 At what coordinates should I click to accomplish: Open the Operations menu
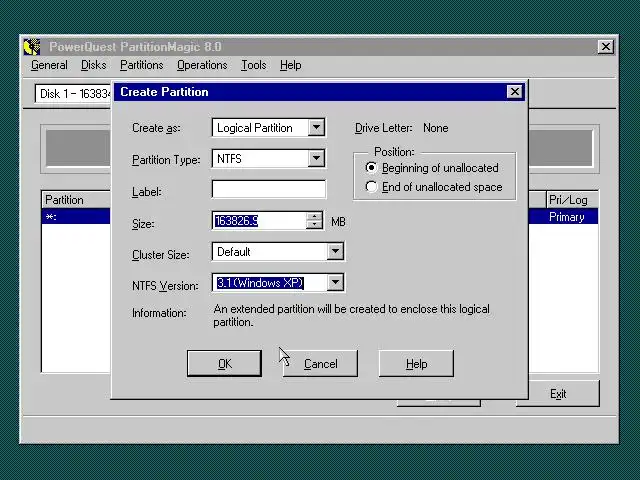[202, 65]
